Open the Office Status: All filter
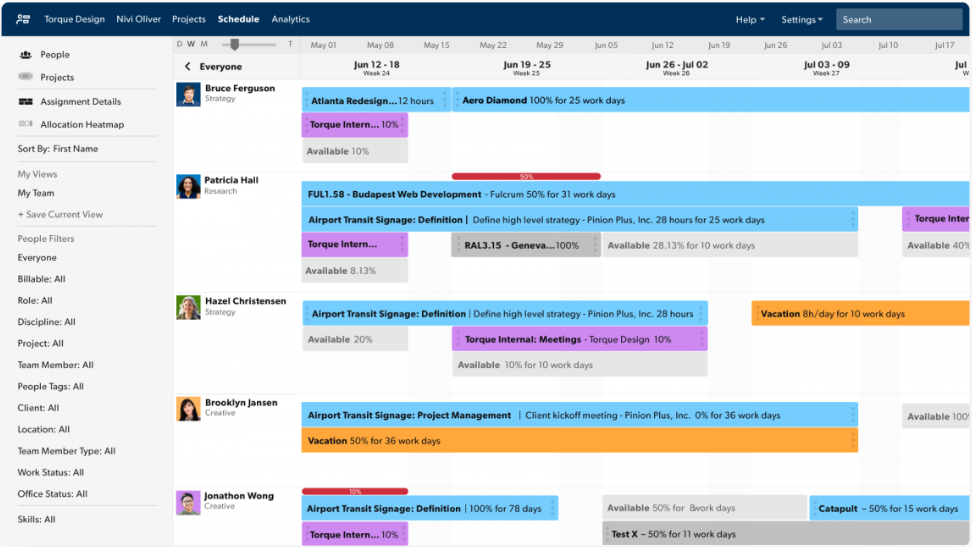Screen dimensions: 972x547 pos(52,494)
